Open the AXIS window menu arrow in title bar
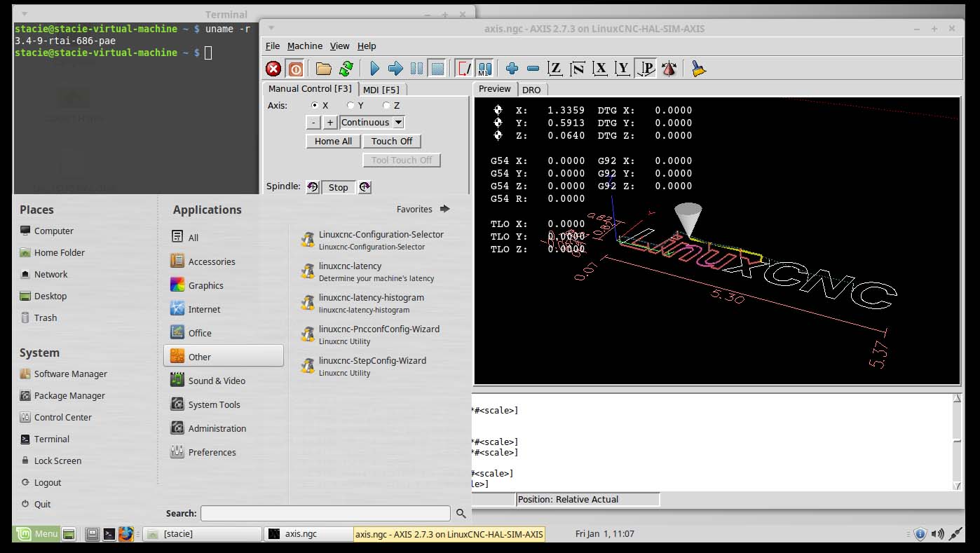This screenshot has height=553, width=980. [x=271, y=28]
